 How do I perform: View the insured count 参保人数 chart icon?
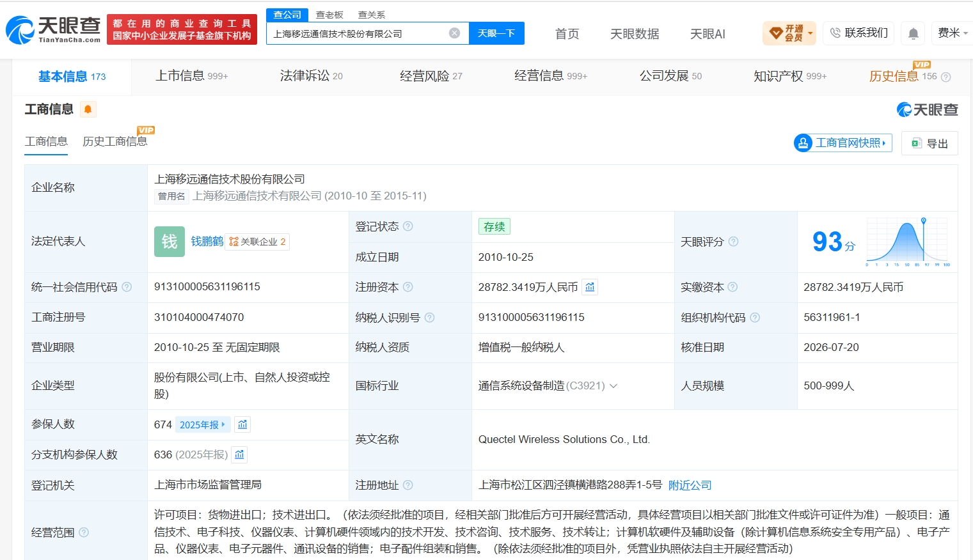[242, 424]
